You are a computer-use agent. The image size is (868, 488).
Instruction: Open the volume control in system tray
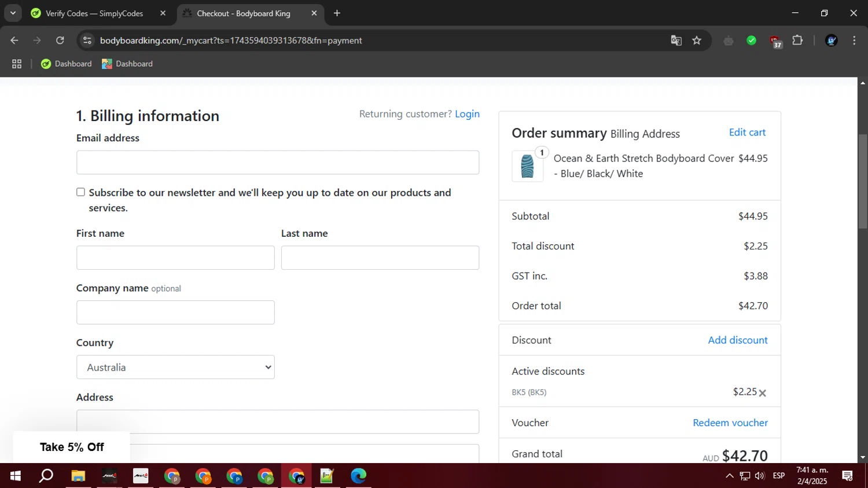click(x=760, y=476)
